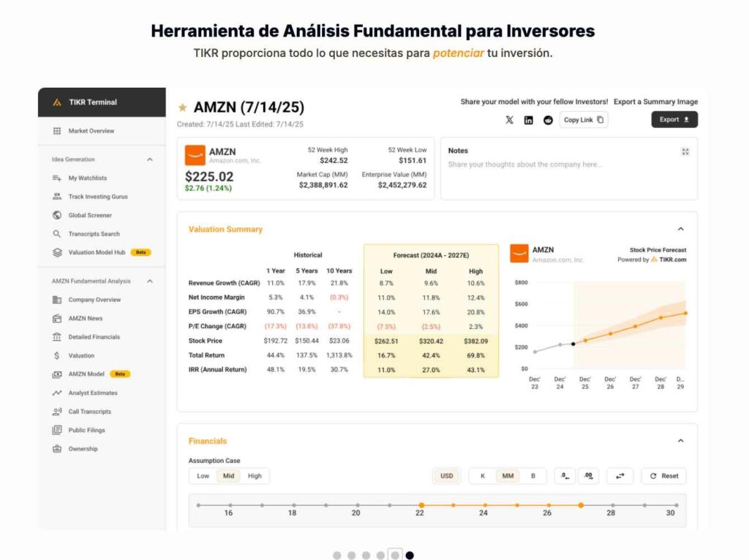Collapse the Idea Generation sidebar group
Viewport: 749px width, 560px height.
pos(151,159)
